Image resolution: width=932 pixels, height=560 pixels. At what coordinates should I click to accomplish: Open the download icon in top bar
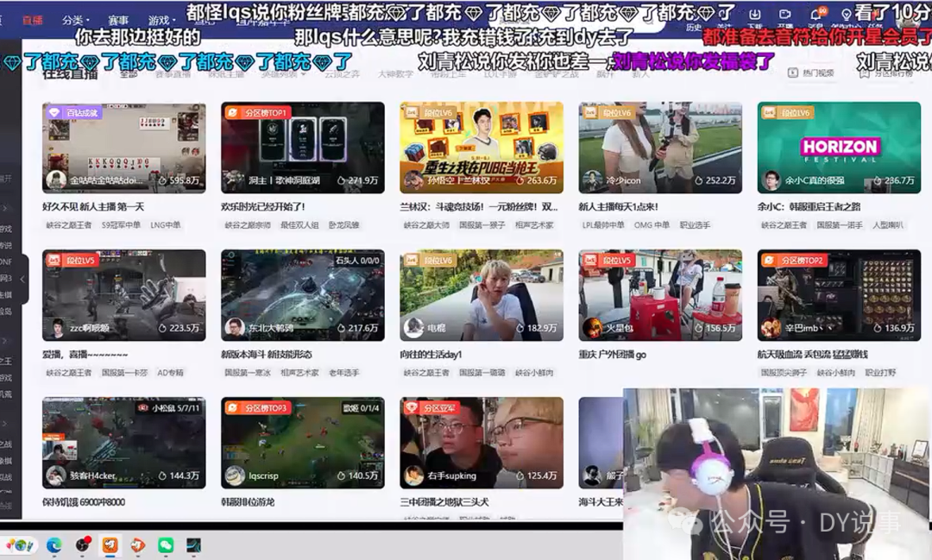click(754, 15)
